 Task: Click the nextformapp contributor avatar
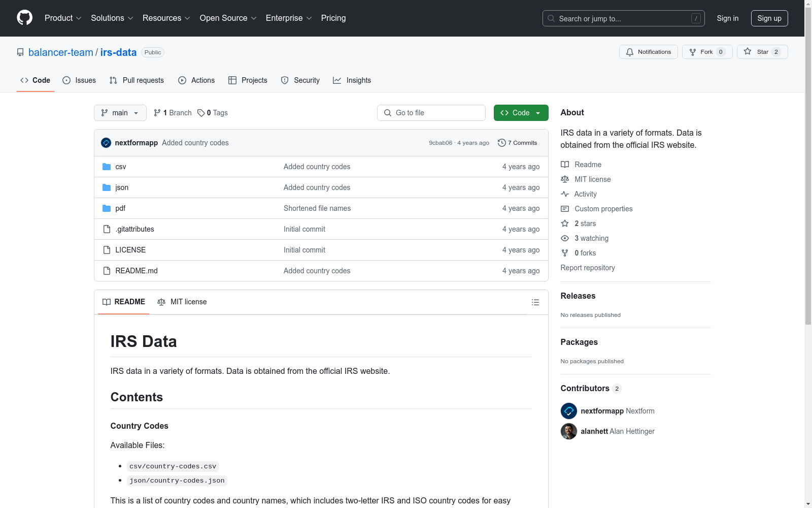point(569,411)
